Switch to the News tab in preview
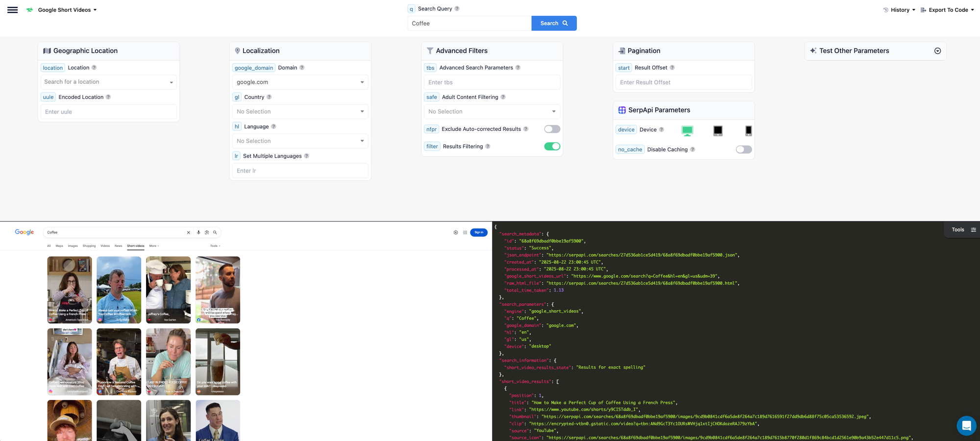This screenshot has height=441, width=980. (119, 246)
